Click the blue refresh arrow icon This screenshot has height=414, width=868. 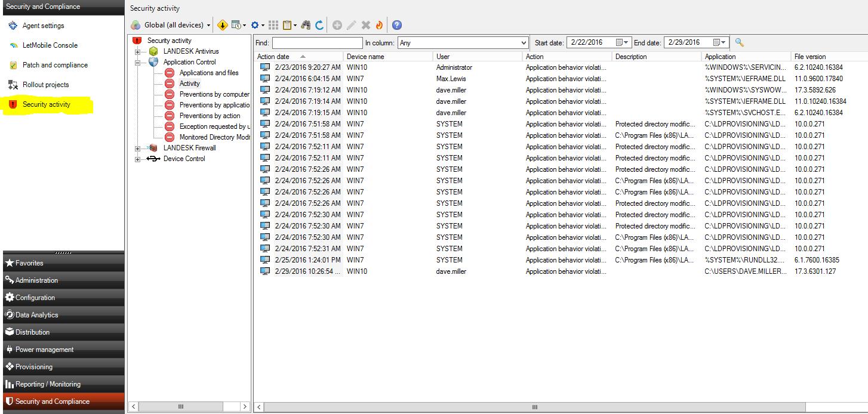point(319,25)
